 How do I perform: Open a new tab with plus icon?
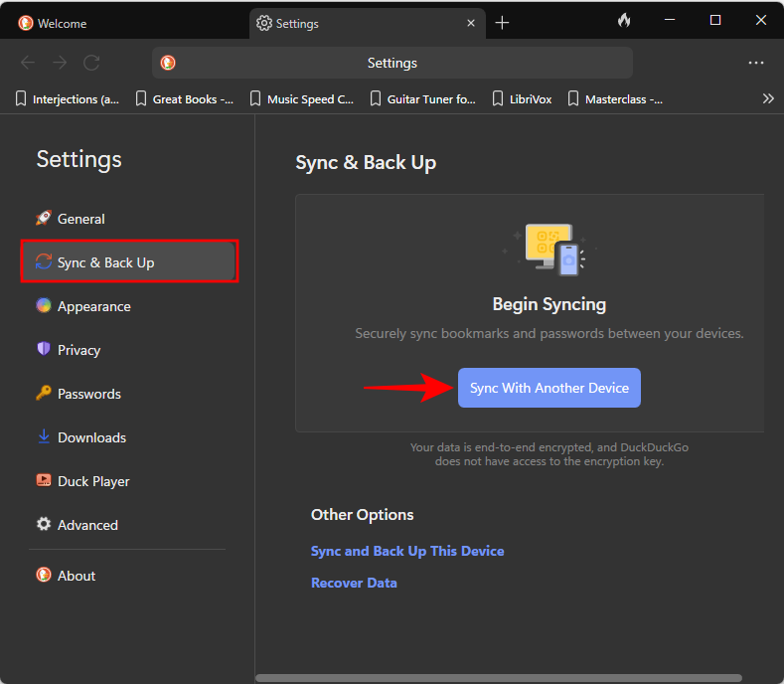coord(502,23)
